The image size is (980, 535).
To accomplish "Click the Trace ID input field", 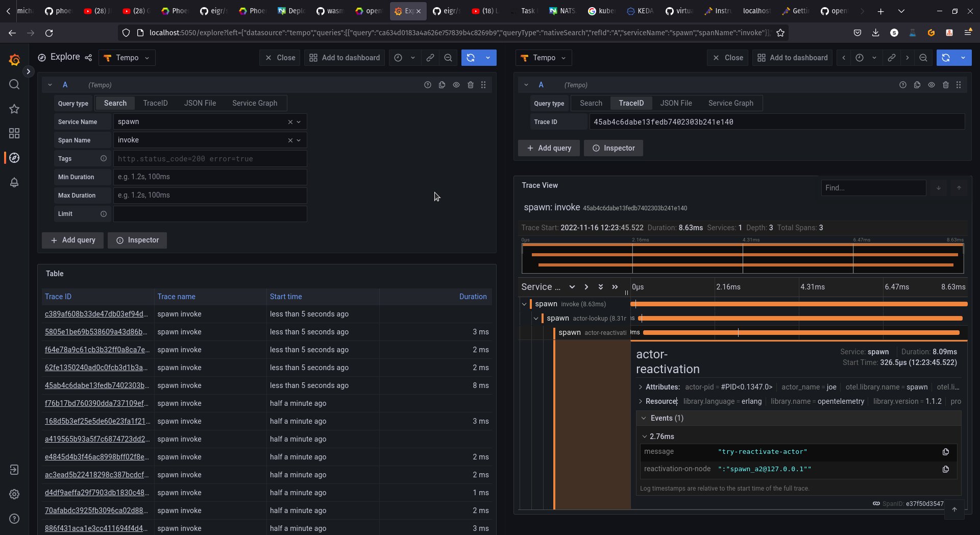I will [x=777, y=122].
